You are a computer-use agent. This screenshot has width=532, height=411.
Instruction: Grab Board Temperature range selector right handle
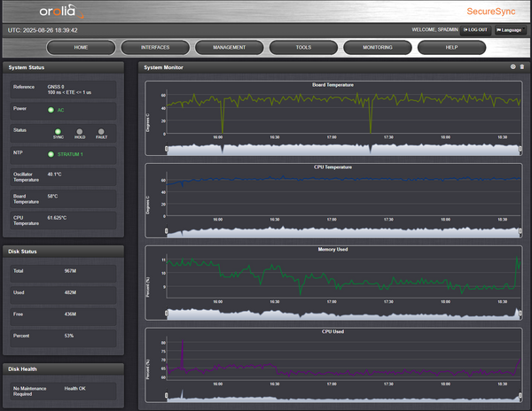[520, 149]
